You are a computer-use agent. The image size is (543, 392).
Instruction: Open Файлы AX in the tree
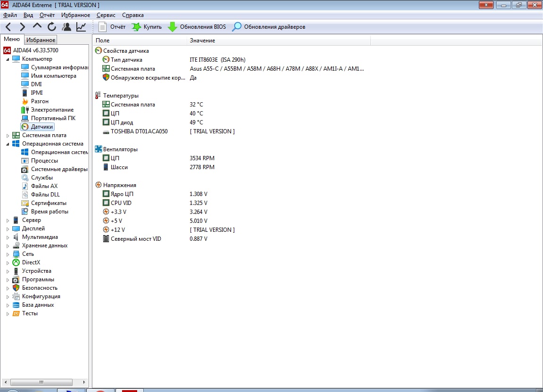point(40,186)
